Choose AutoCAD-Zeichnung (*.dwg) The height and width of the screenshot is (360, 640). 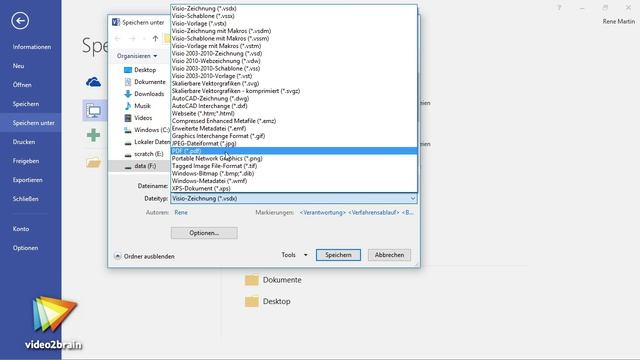tap(294, 98)
